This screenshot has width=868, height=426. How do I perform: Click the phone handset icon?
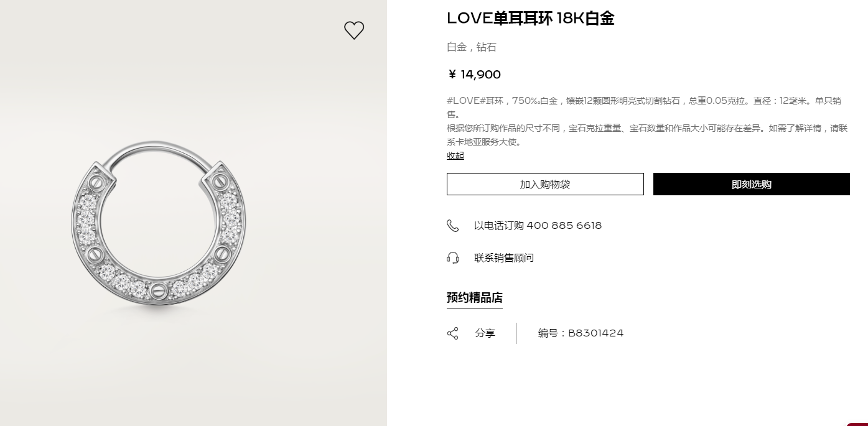[x=452, y=226]
